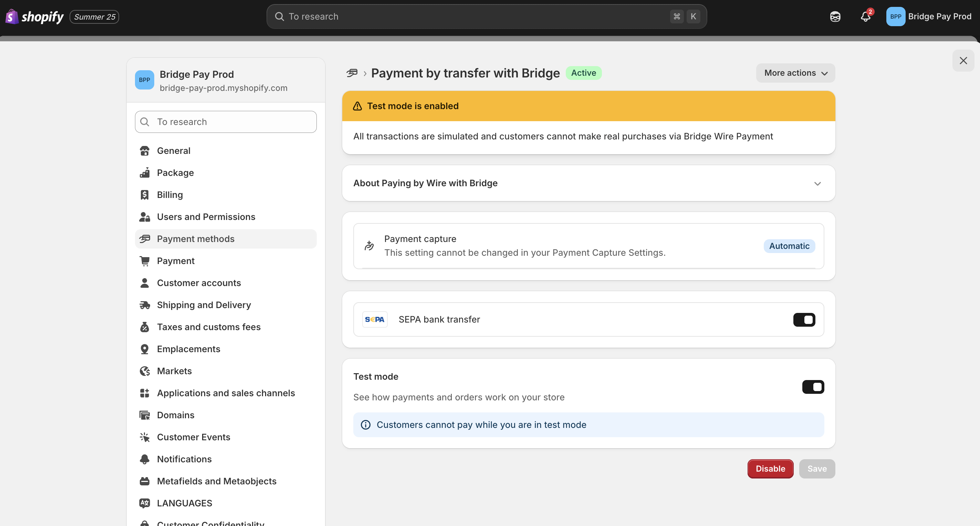Click the info icon in test mode notice
The height and width of the screenshot is (526, 980).
coord(366,425)
